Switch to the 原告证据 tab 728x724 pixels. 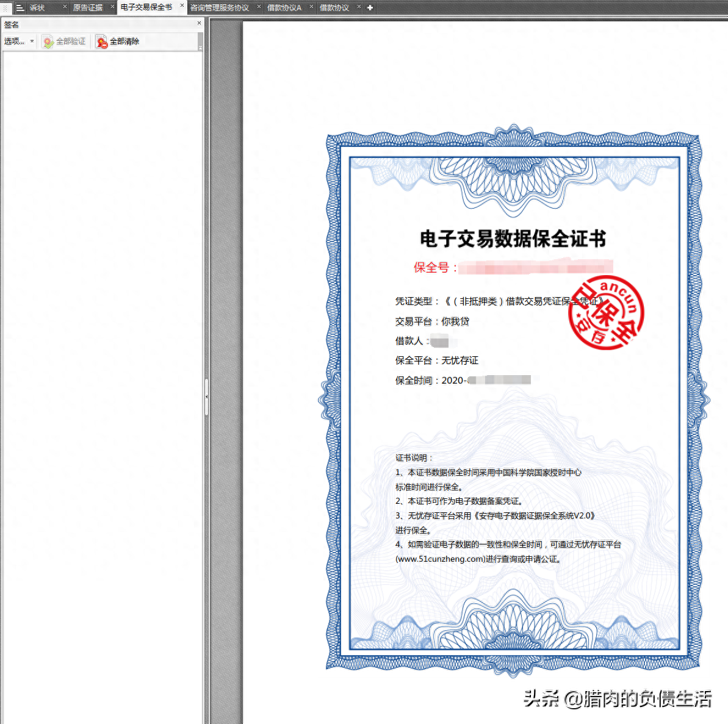[88, 8]
